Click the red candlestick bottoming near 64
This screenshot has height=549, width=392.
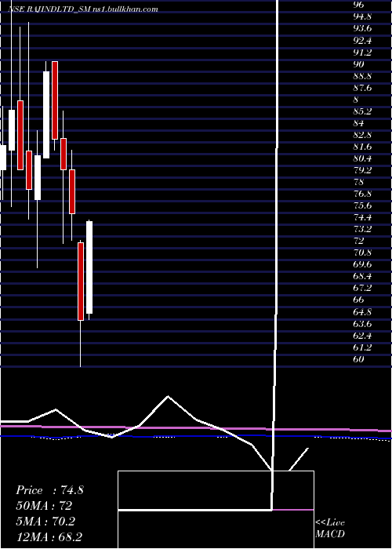[x=81, y=281]
